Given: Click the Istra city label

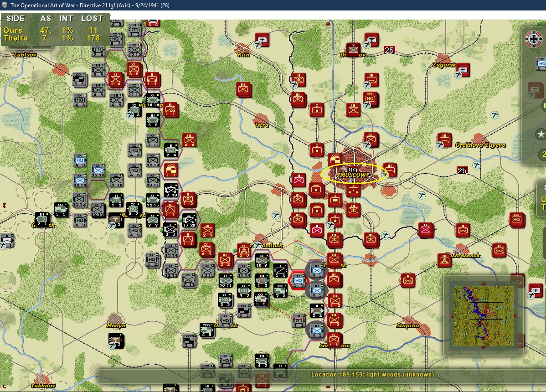Looking at the screenshot, I should point(262,125).
